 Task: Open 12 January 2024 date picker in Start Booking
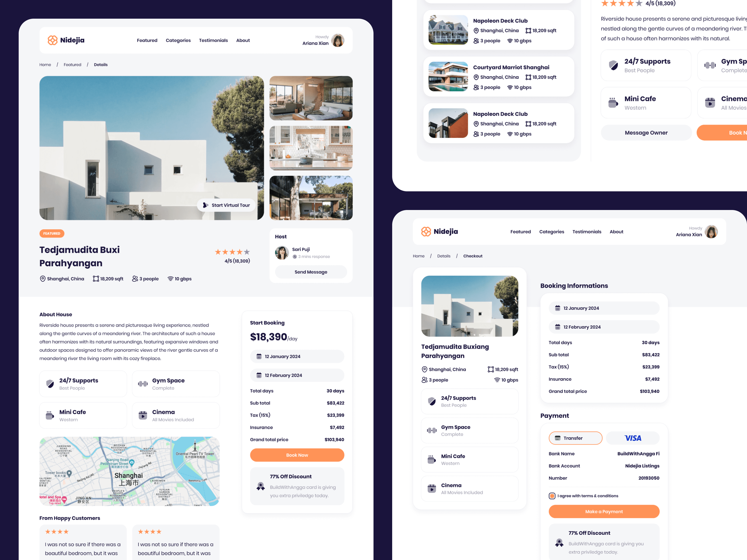[297, 357]
